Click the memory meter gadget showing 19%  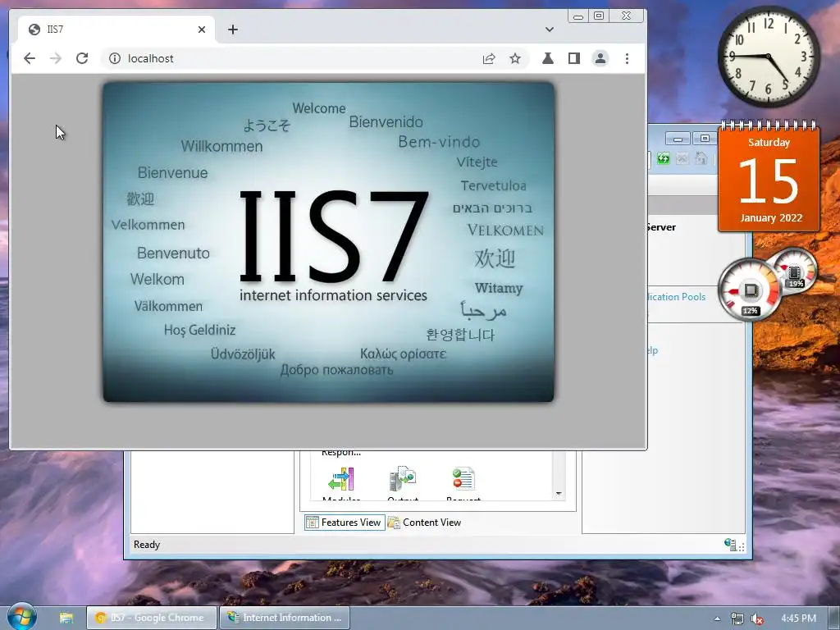(x=795, y=271)
